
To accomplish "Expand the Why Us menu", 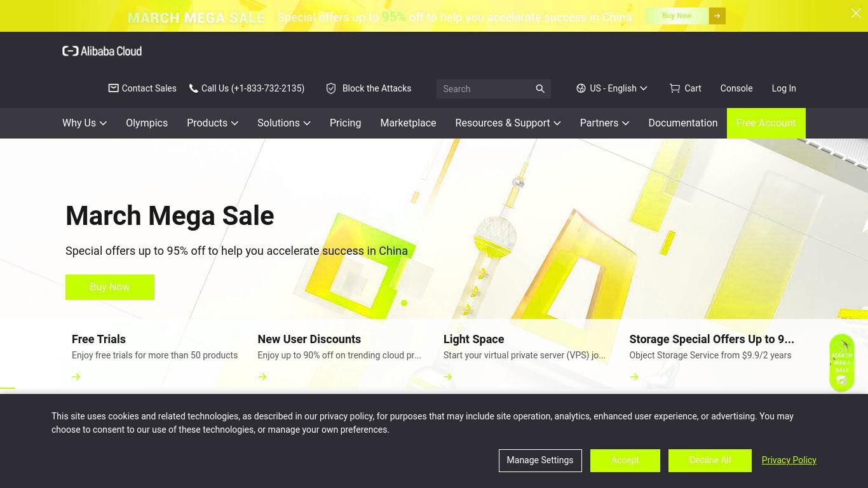I will pyautogui.click(x=85, y=123).
